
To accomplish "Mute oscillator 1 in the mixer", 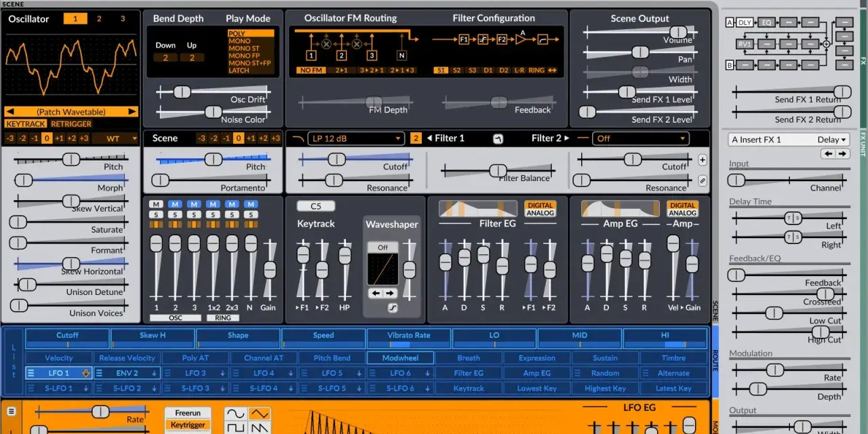I will coord(156,204).
